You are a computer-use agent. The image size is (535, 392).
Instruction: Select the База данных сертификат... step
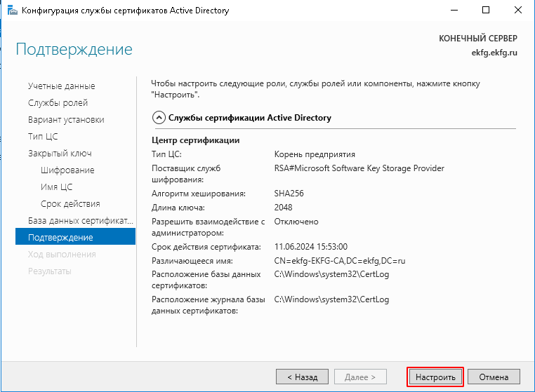click(81, 220)
